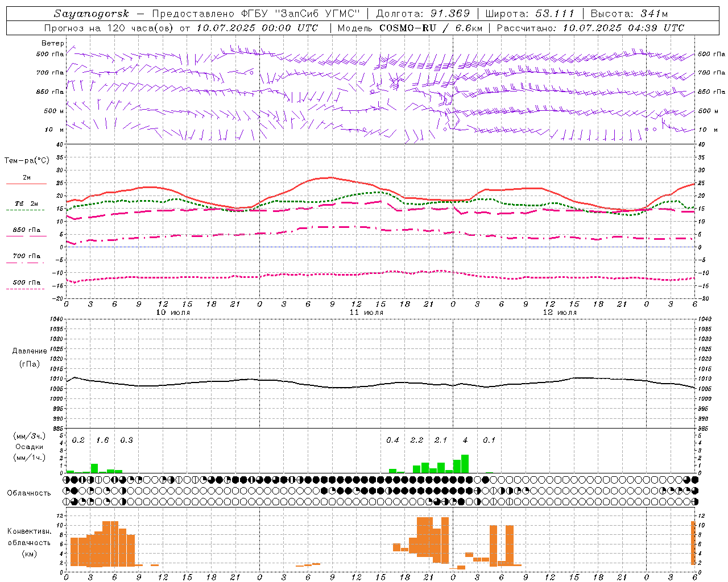The image size is (728, 582).
Task: Click the '(мм/1ч.)' unit label
Action: coord(30,458)
